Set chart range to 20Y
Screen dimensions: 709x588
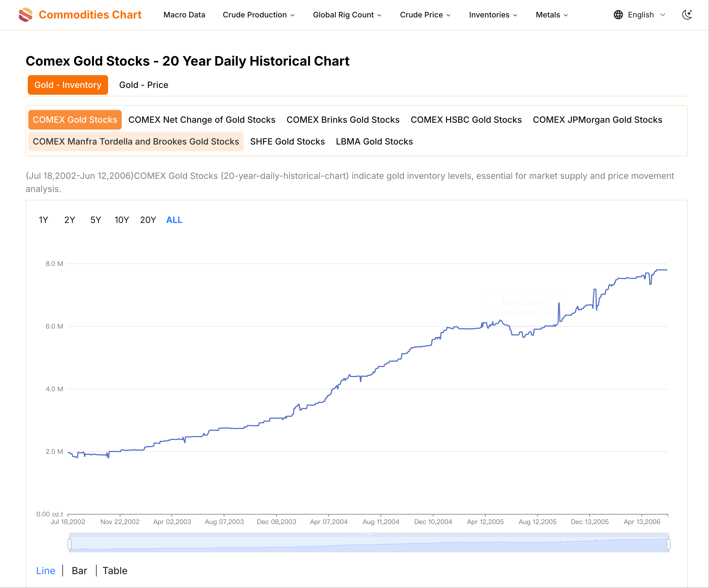click(x=148, y=220)
